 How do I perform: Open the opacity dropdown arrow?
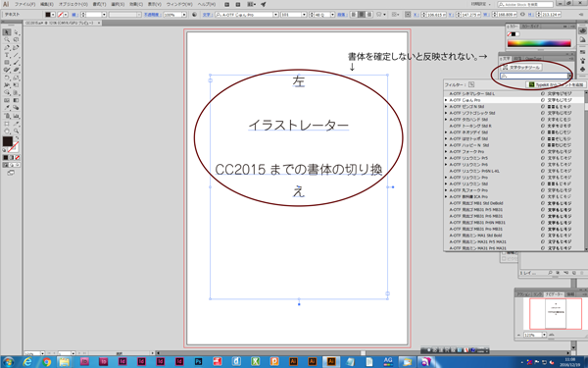[x=184, y=15]
